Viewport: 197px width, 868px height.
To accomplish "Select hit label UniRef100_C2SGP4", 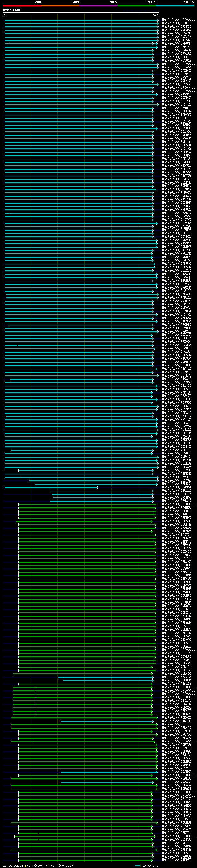I will [x=177, y=568].
